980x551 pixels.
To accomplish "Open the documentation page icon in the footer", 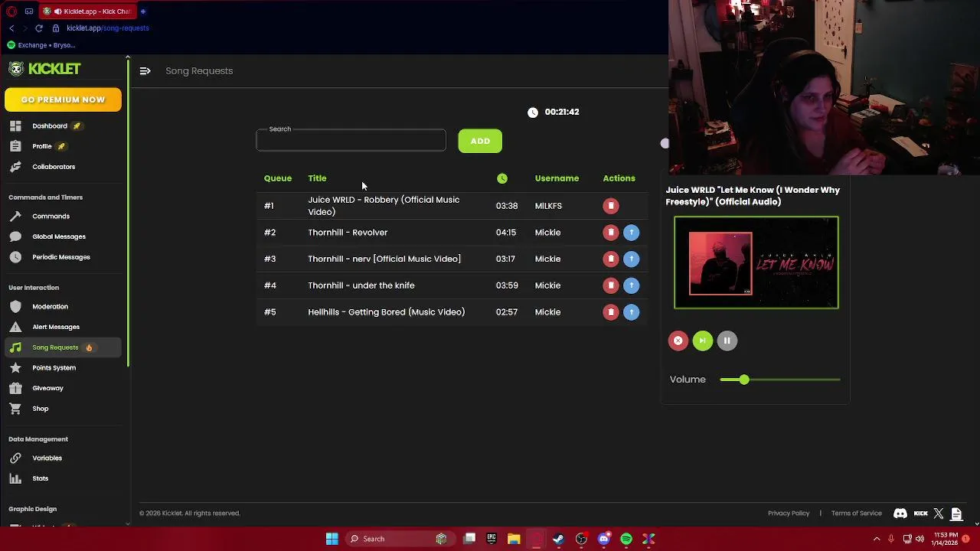I will [956, 514].
